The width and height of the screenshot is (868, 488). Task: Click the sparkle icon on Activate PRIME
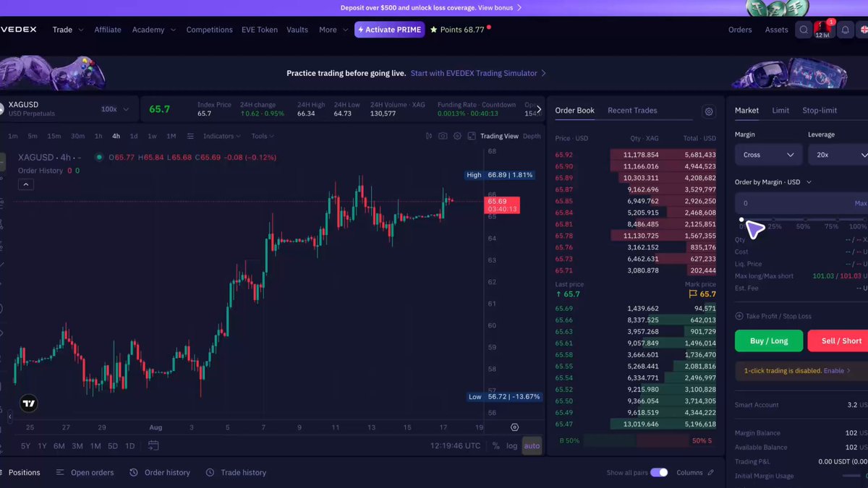(x=359, y=30)
